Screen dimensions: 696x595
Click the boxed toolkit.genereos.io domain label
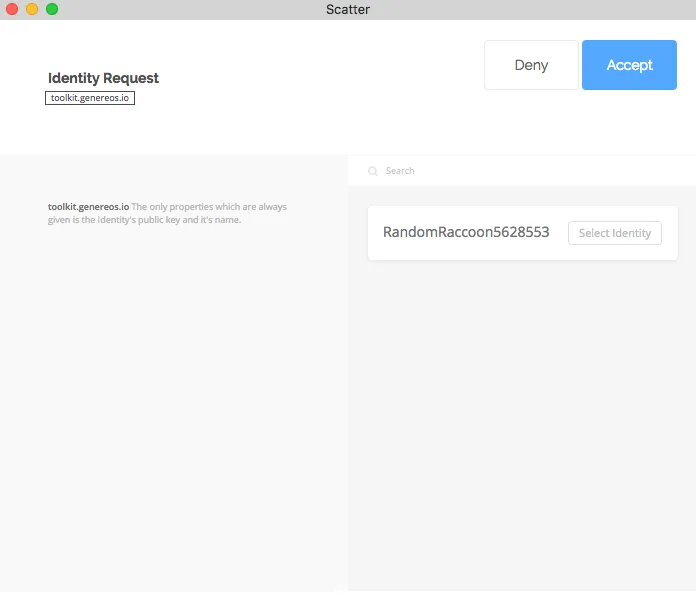click(x=90, y=98)
